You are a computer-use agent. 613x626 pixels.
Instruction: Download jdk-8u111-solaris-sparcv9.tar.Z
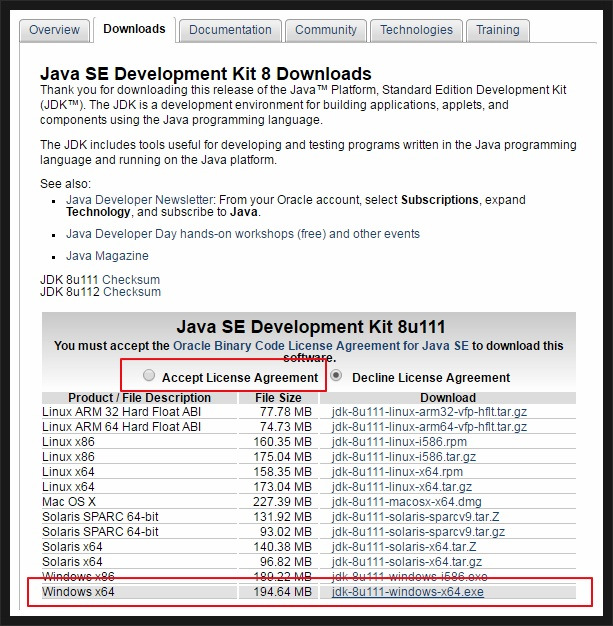click(x=415, y=517)
